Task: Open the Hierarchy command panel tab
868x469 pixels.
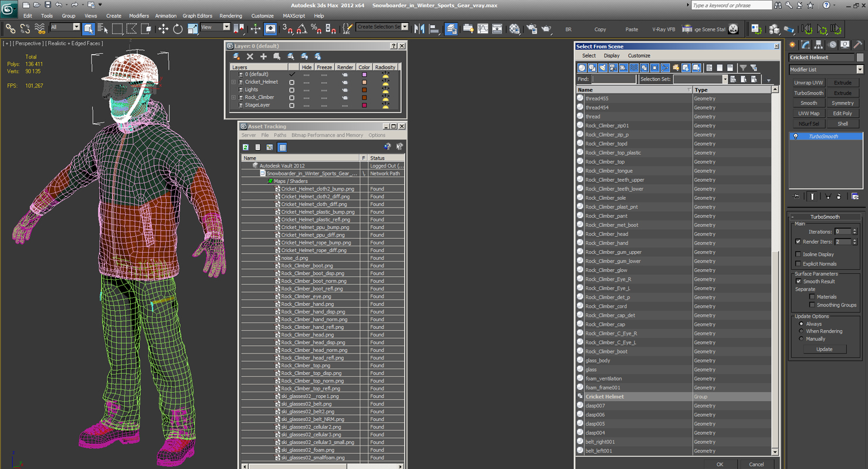Action: pos(819,45)
